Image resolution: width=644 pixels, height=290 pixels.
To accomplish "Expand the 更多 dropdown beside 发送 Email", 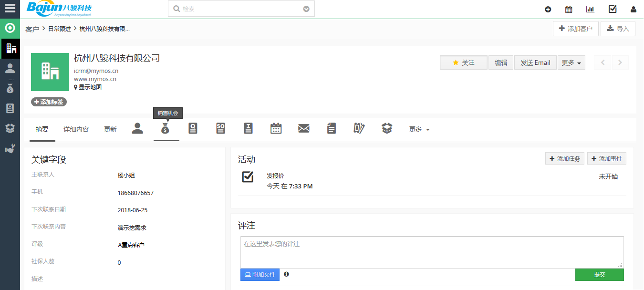I will (x=571, y=62).
